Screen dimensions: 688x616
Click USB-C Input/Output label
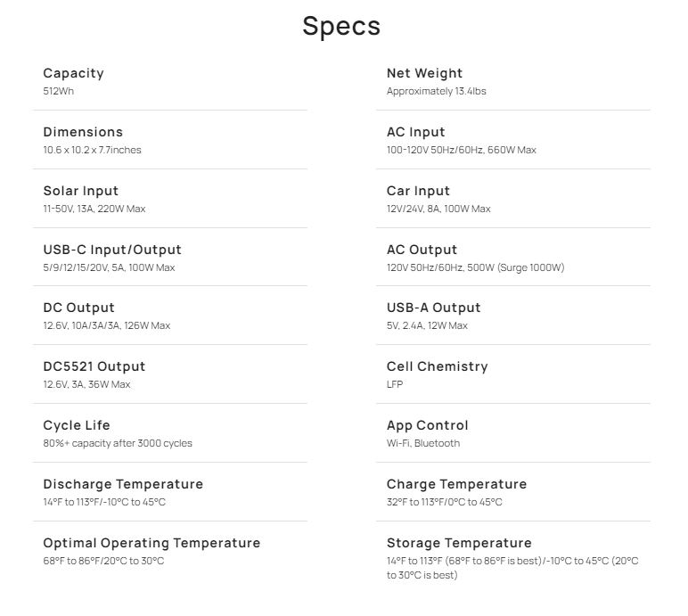[x=112, y=250]
